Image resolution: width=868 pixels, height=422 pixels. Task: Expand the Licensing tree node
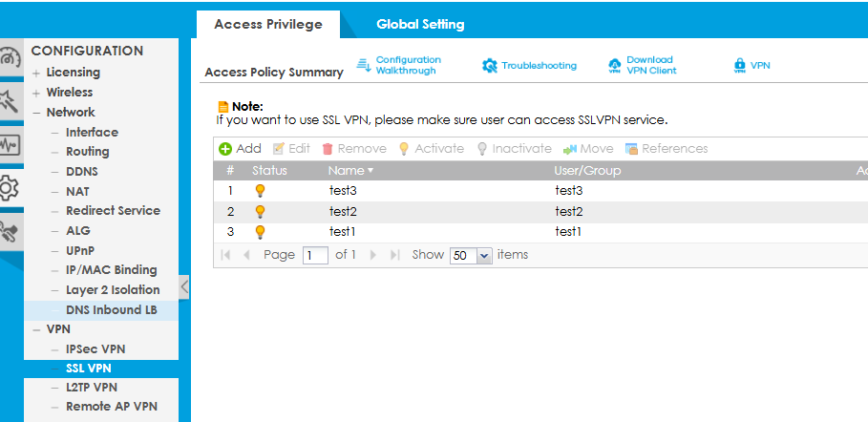(x=36, y=73)
